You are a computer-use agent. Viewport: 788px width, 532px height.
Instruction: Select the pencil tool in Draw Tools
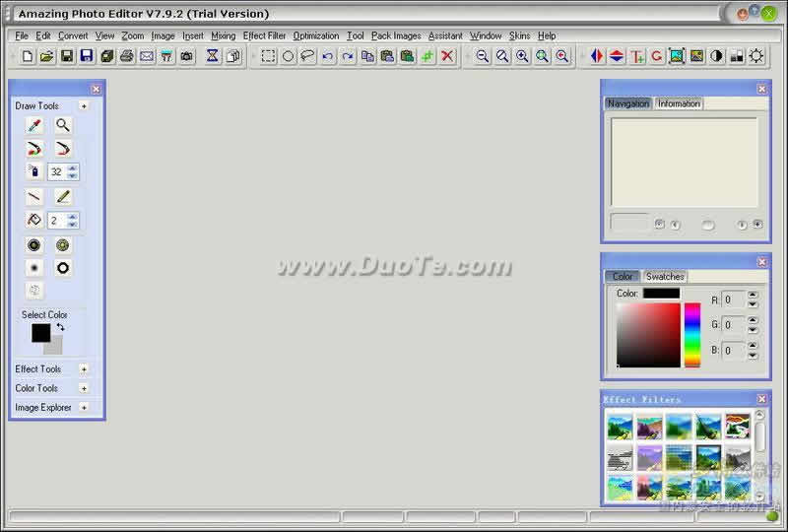(63, 197)
